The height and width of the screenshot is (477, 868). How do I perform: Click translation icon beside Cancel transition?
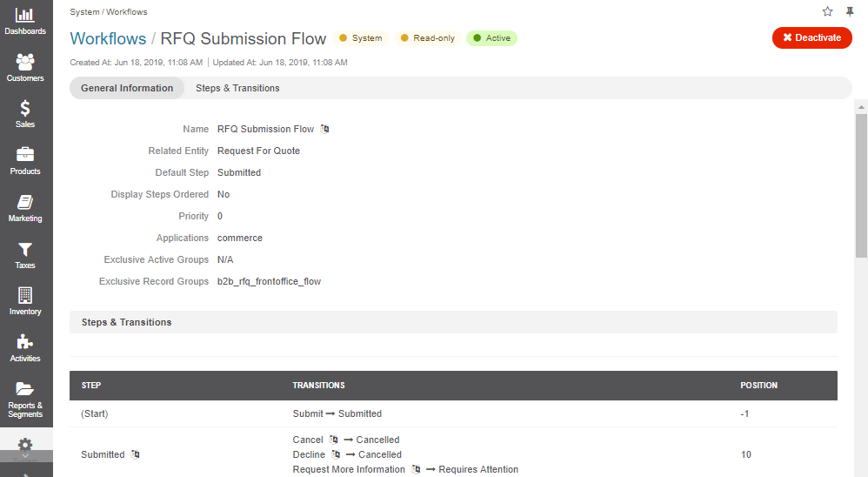point(333,440)
